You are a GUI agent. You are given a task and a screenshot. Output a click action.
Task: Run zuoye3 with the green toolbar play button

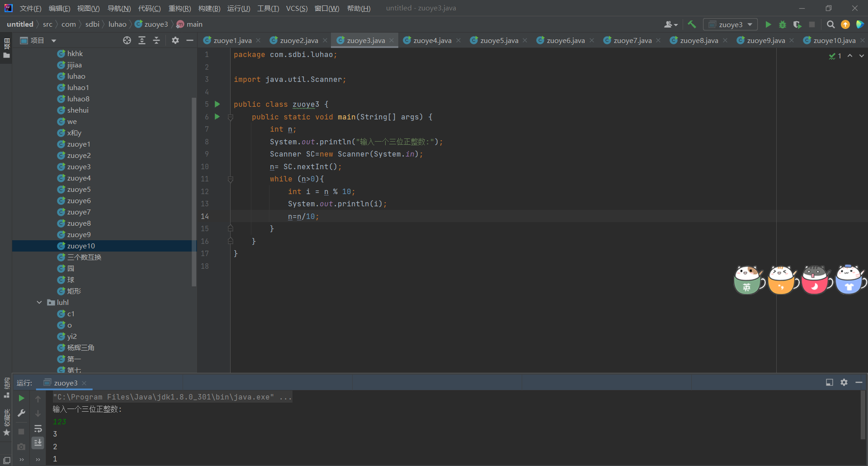tap(768, 24)
